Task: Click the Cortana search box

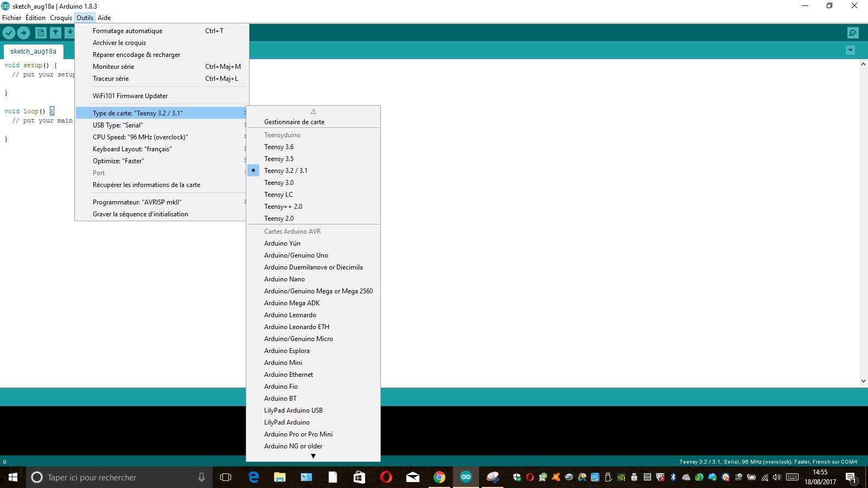Action: (x=119, y=477)
